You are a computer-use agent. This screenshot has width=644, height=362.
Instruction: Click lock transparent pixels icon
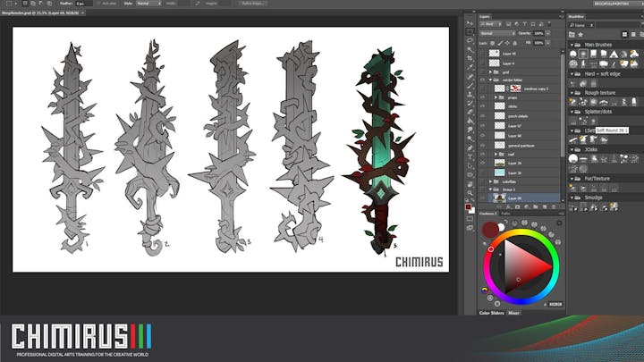(x=493, y=43)
